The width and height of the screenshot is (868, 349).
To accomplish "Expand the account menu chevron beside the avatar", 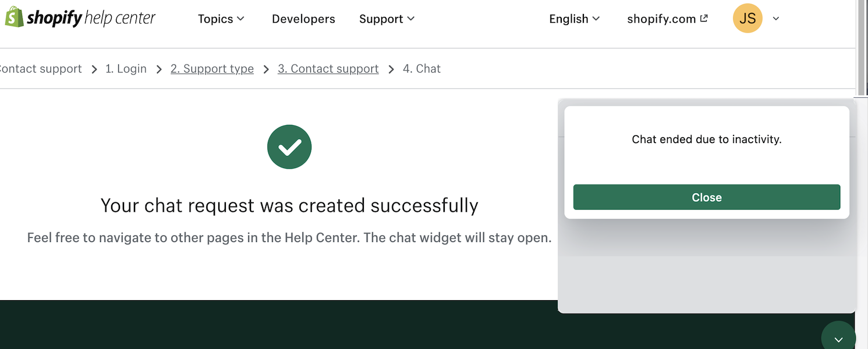I will [776, 19].
